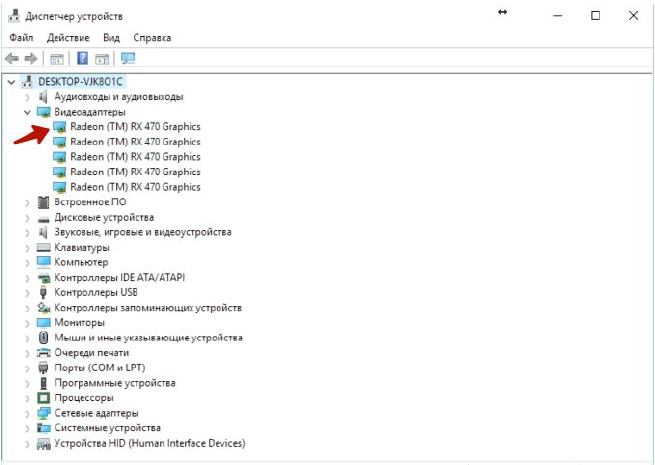Expand the Мониторы category
This screenshot has width=655, height=465.
[28, 323]
